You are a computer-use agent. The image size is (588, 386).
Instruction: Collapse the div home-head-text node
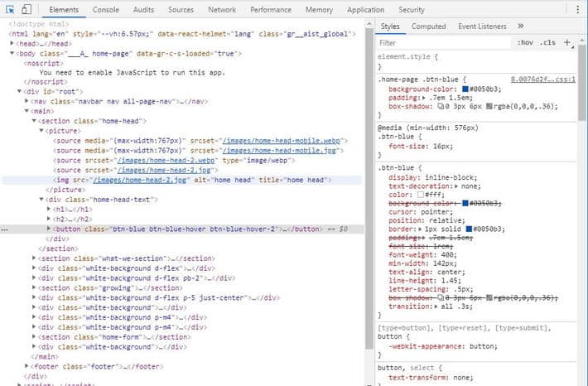41,199
